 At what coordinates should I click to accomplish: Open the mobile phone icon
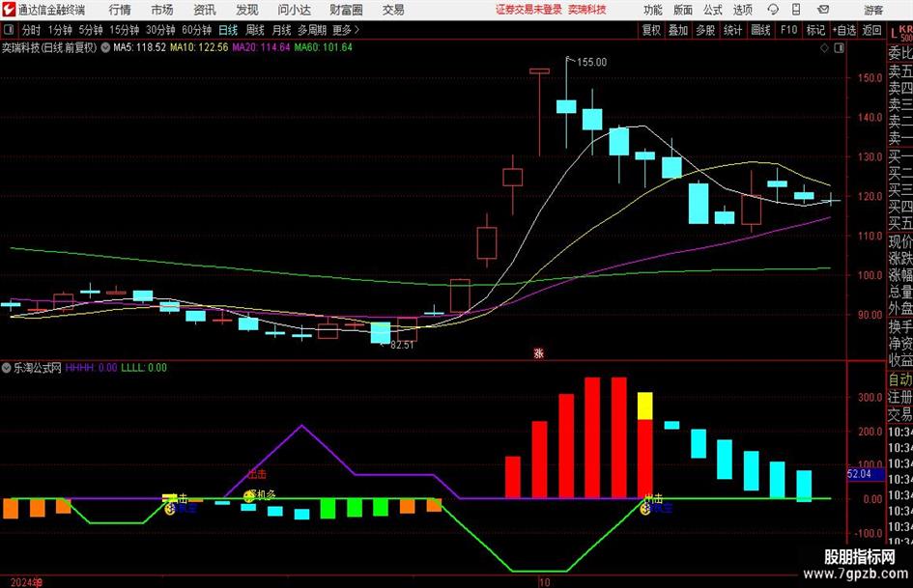(x=796, y=10)
